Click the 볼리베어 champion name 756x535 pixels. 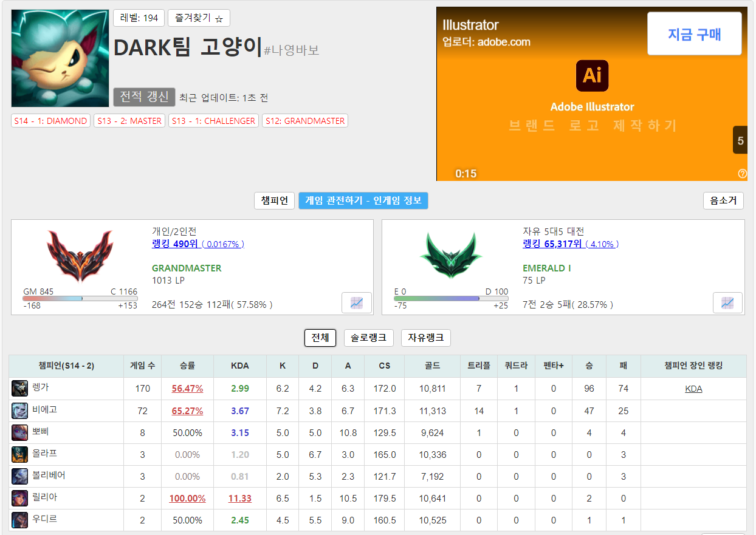(49, 475)
